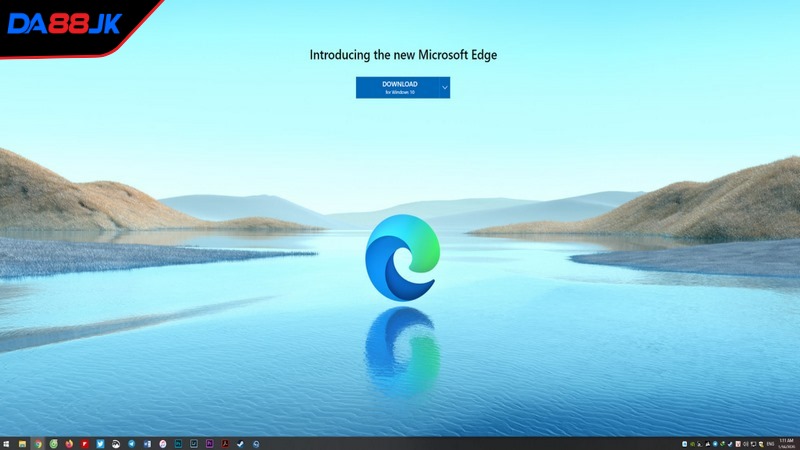Viewport: 800px width, 450px height.
Task: Open File Explorer from the taskbar
Action: [22, 444]
